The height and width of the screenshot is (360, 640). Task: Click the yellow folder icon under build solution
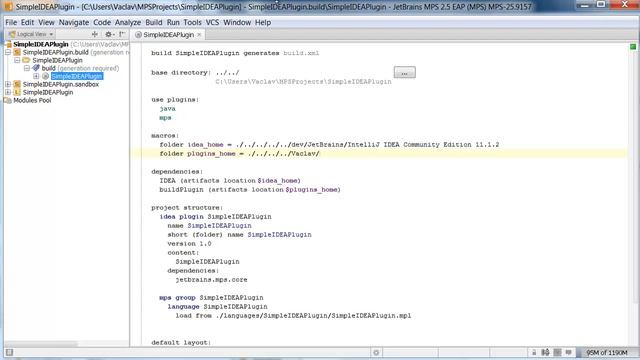coord(27,60)
